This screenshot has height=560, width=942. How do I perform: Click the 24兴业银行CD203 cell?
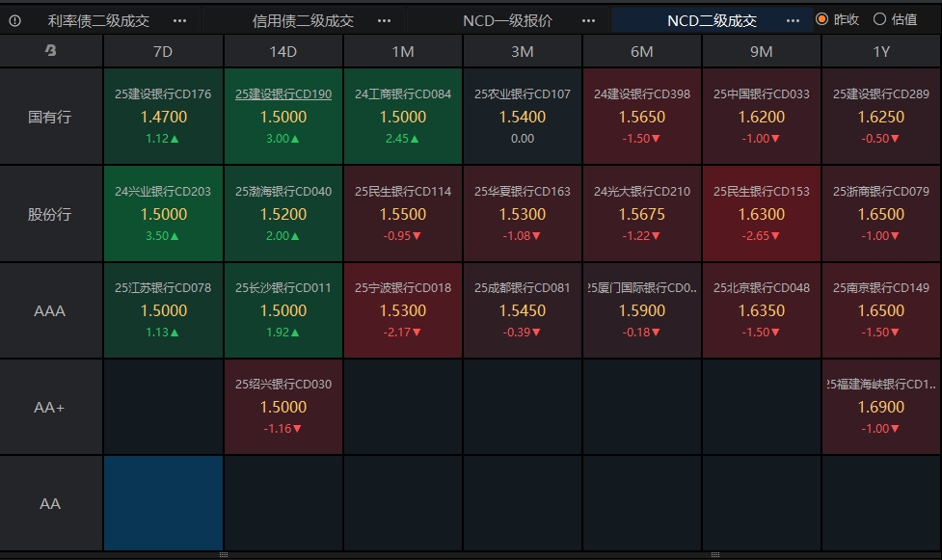click(163, 213)
